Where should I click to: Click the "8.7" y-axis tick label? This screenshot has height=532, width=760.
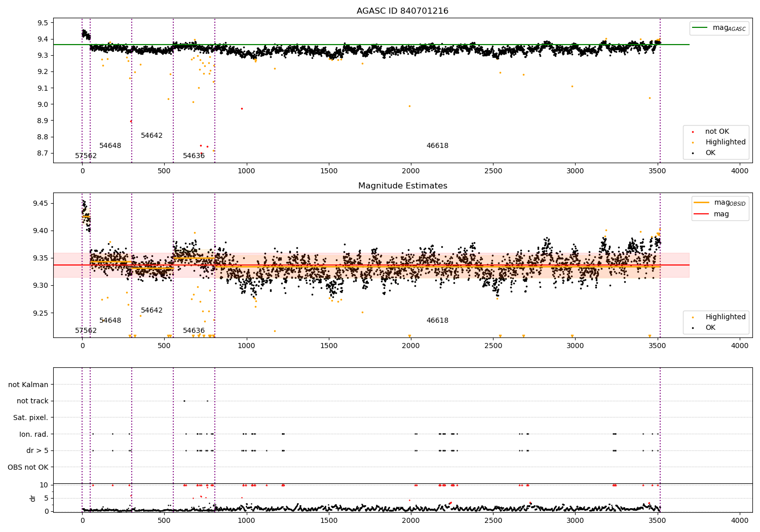click(x=43, y=154)
